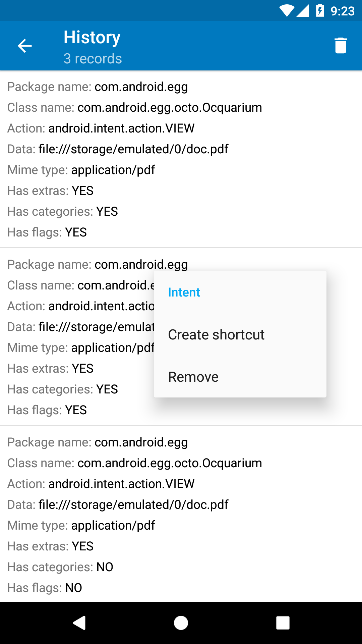Tap the second record's Has extras line
Viewport: 362px width, 644px height.
[50, 369]
